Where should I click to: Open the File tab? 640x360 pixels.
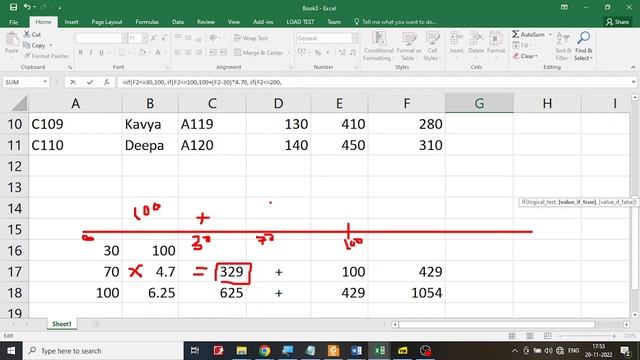coord(13,22)
